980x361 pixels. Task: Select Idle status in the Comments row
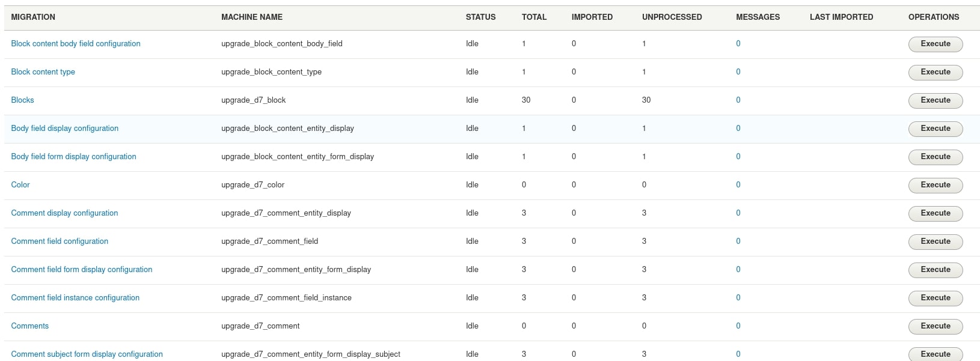(473, 326)
